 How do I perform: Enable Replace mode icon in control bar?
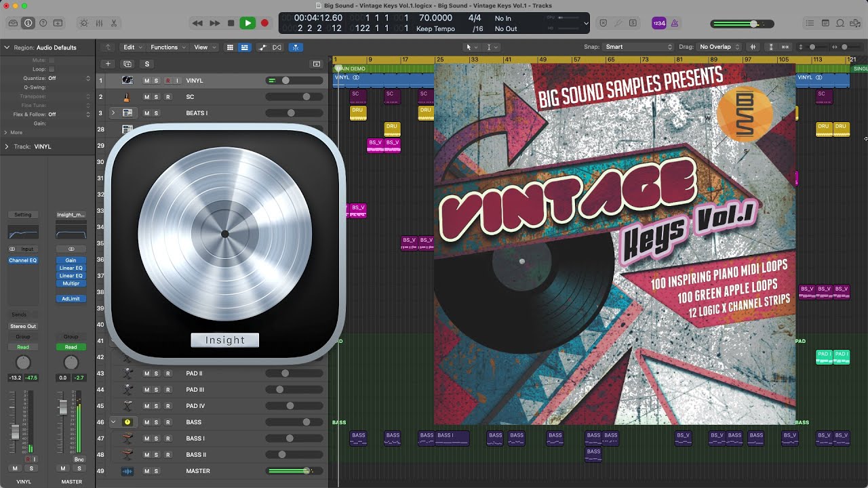pos(603,23)
